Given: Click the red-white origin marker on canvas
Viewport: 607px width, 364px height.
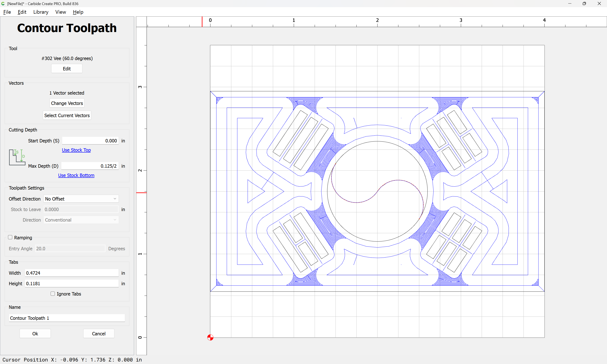Looking at the screenshot, I should [x=210, y=337].
